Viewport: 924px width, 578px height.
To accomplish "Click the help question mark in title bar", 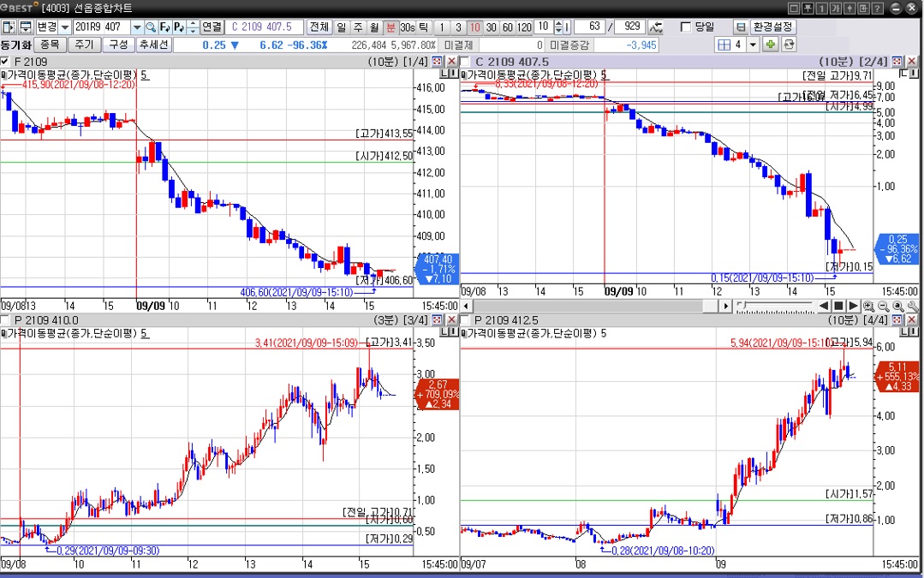I will click(x=878, y=9).
